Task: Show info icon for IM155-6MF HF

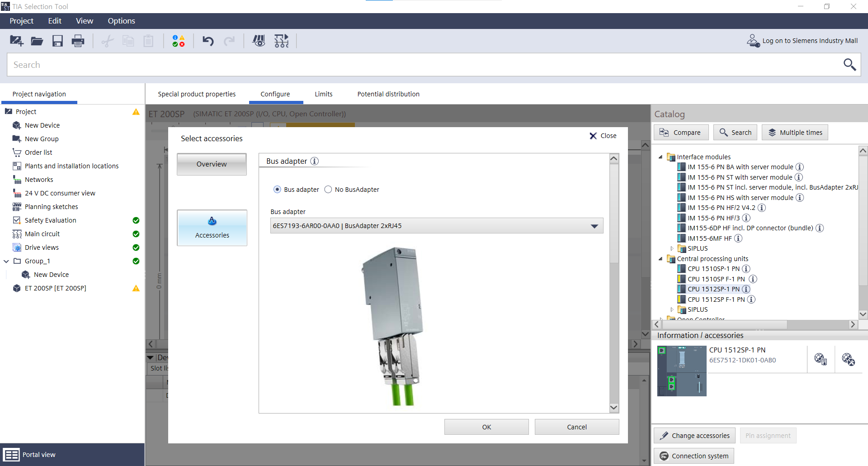Action: [x=738, y=238]
